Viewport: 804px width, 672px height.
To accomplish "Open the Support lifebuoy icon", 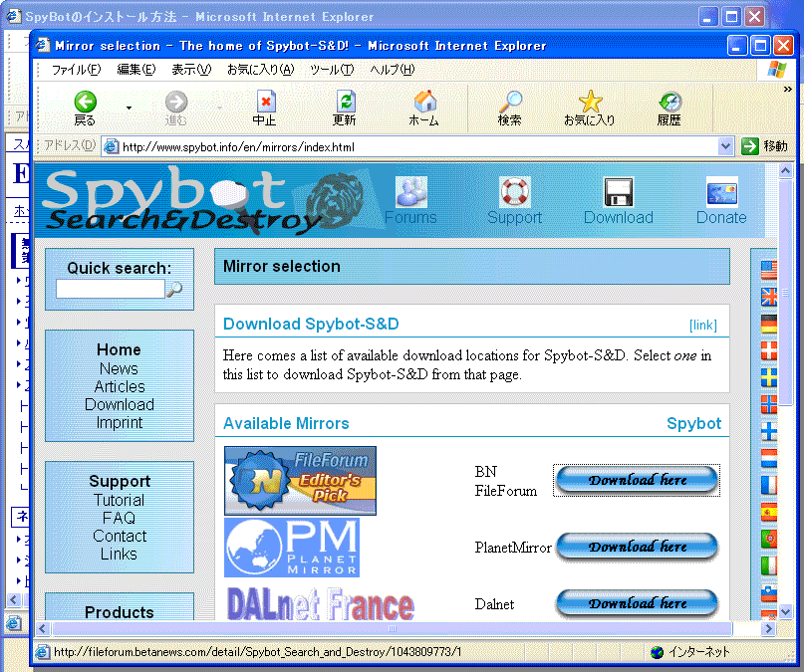I will [x=514, y=192].
